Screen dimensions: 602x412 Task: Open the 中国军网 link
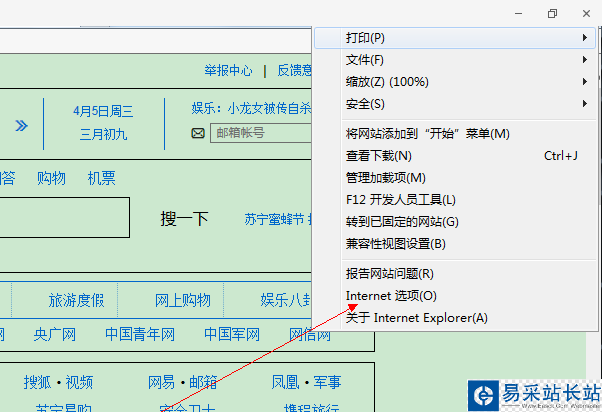tap(232, 335)
